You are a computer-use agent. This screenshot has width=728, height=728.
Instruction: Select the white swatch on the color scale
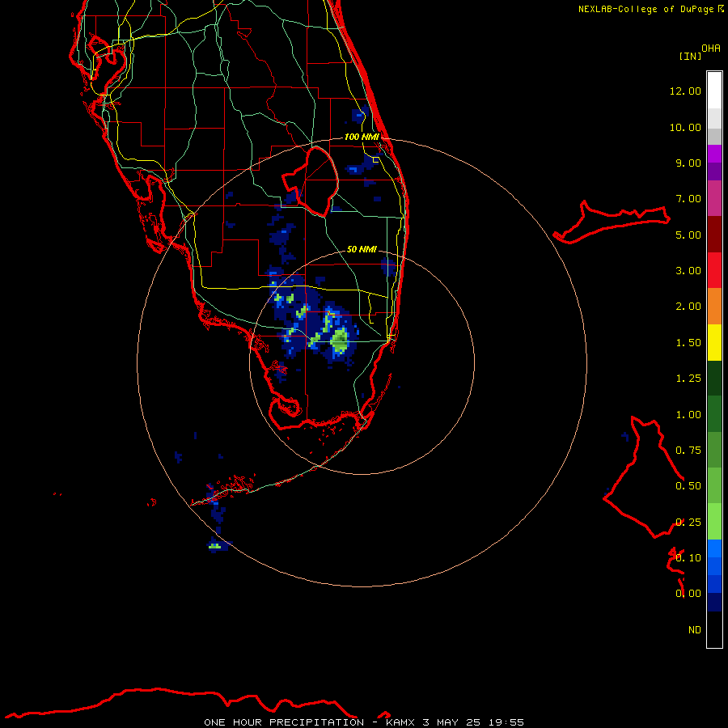coord(714,90)
